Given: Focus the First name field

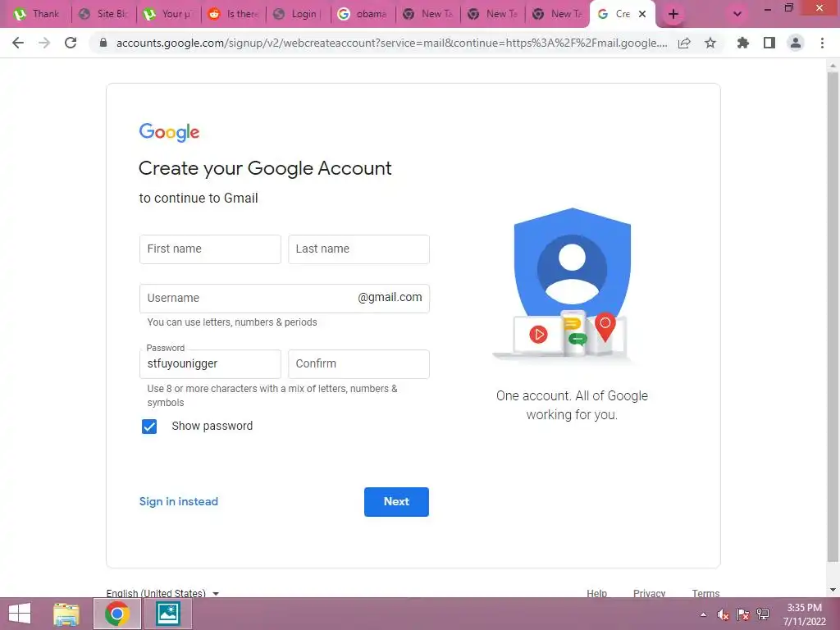Looking at the screenshot, I should point(210,249).
